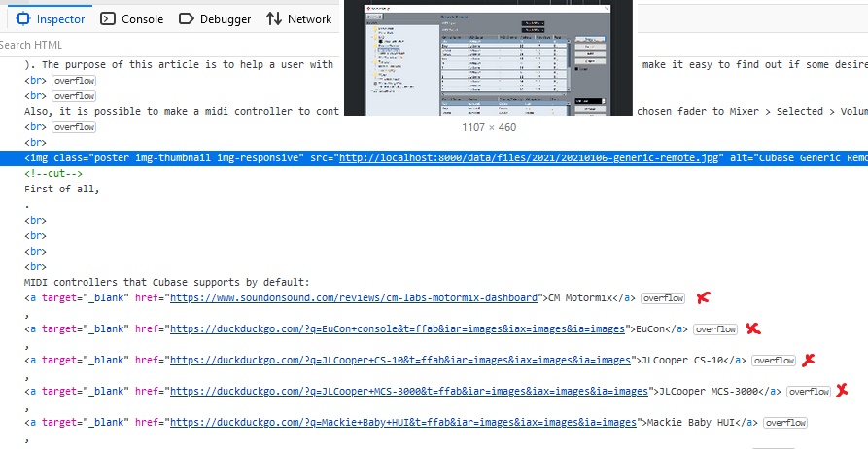Image resolution: width=868 pixels, height=449 pixels.
Task: Click overflow badge next to Mackie Baby HUI
Action: coord(785,422)
